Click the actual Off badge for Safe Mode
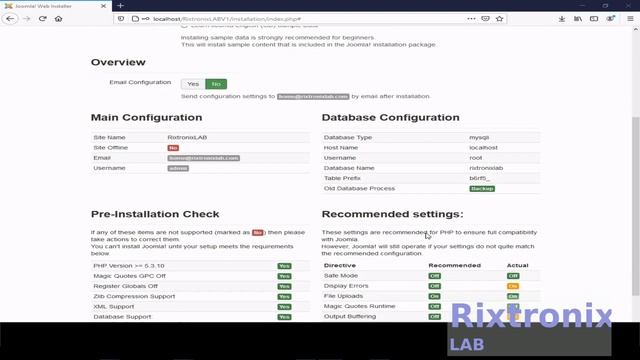 513,276
